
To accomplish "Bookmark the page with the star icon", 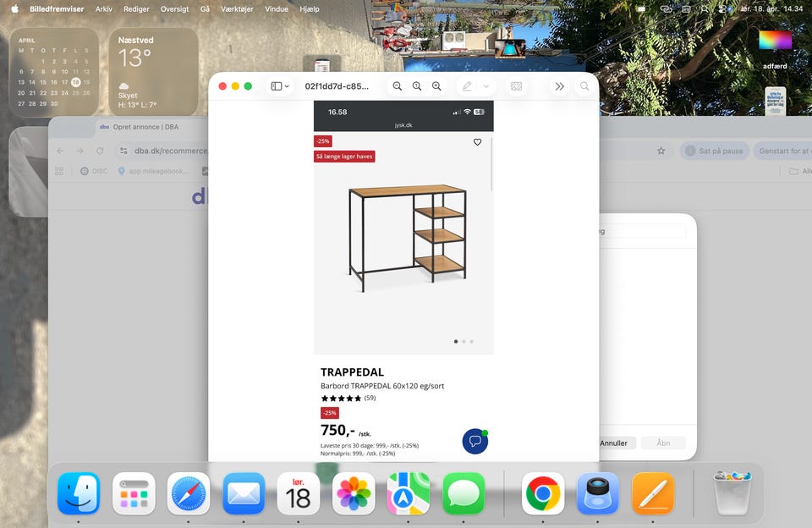I will coord(661,151).
